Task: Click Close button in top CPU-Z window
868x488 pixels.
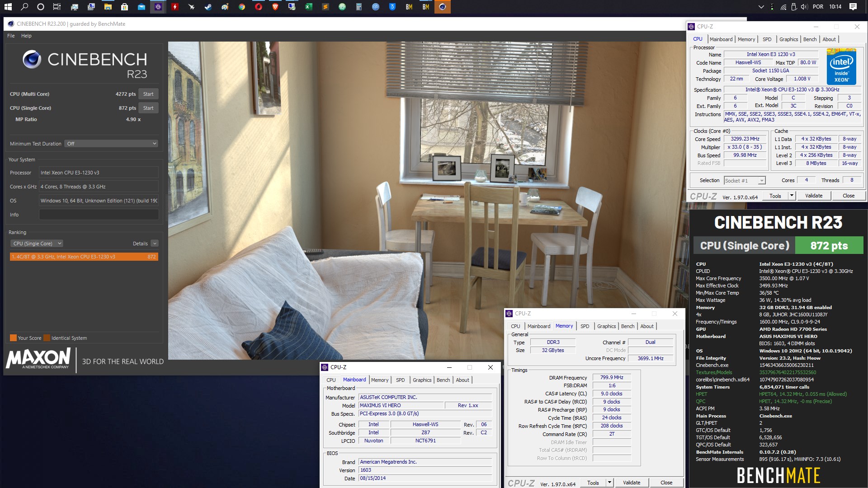Action: click(x=849, y=196)
